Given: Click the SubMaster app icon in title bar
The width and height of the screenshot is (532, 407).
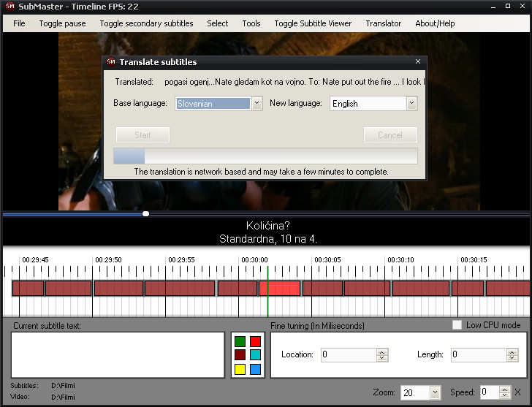Looking at the screenshot, I should click(x=10, y=6).
